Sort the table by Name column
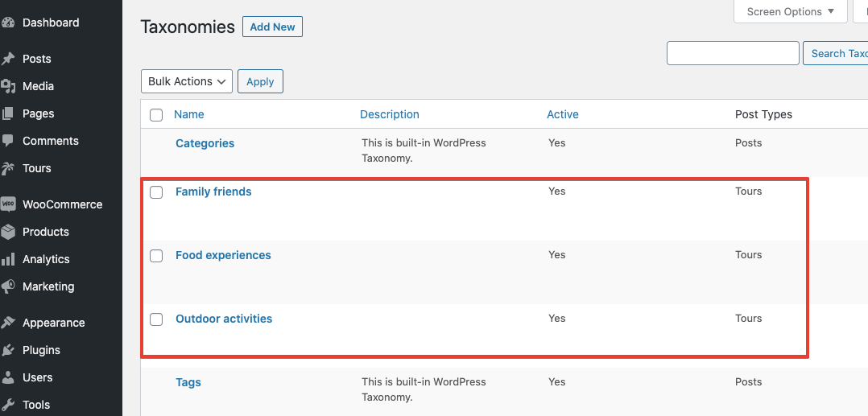 (189, 114)
